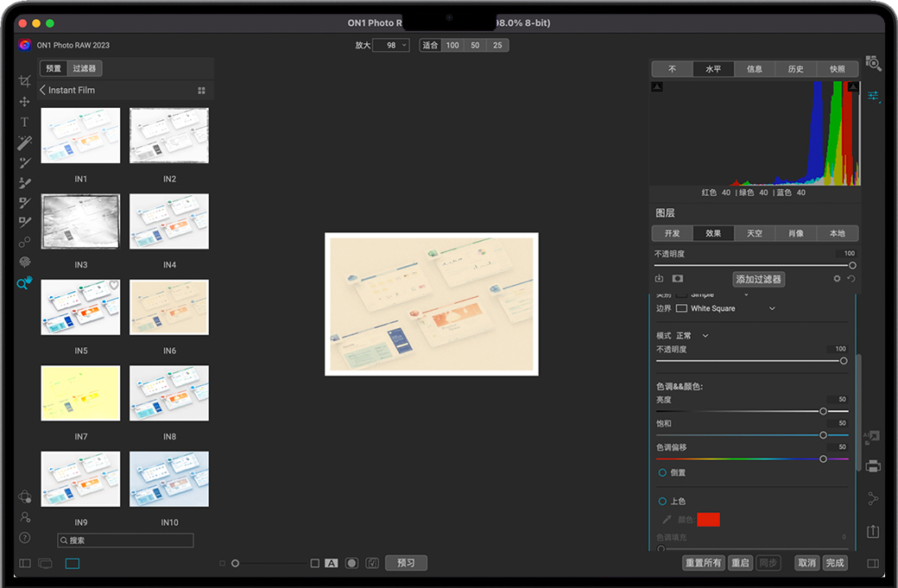Open the Help question mark icon

point(24,538)
